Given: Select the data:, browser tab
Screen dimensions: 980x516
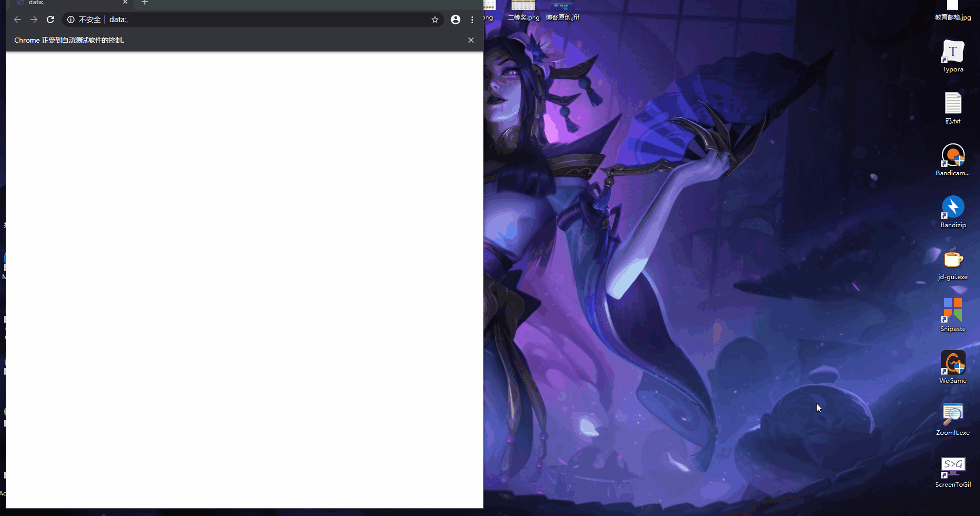Looking at the screenshot, I should click(67, 3).
